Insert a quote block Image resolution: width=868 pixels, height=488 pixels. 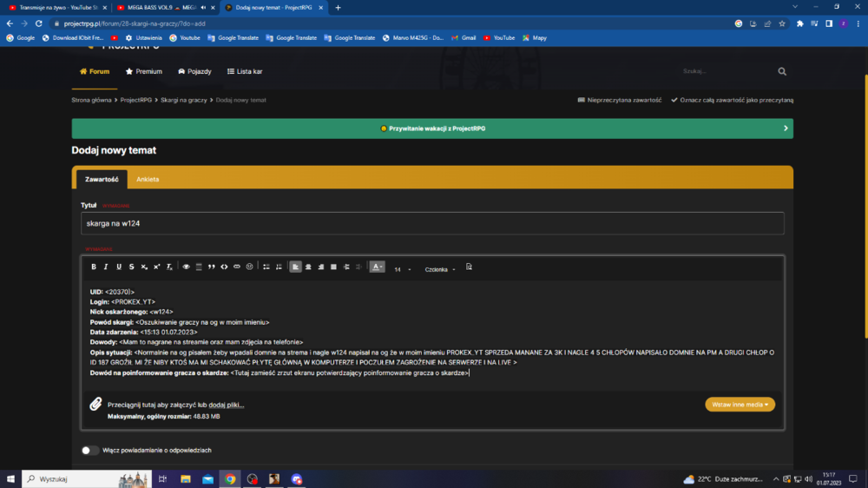point(212,267)
